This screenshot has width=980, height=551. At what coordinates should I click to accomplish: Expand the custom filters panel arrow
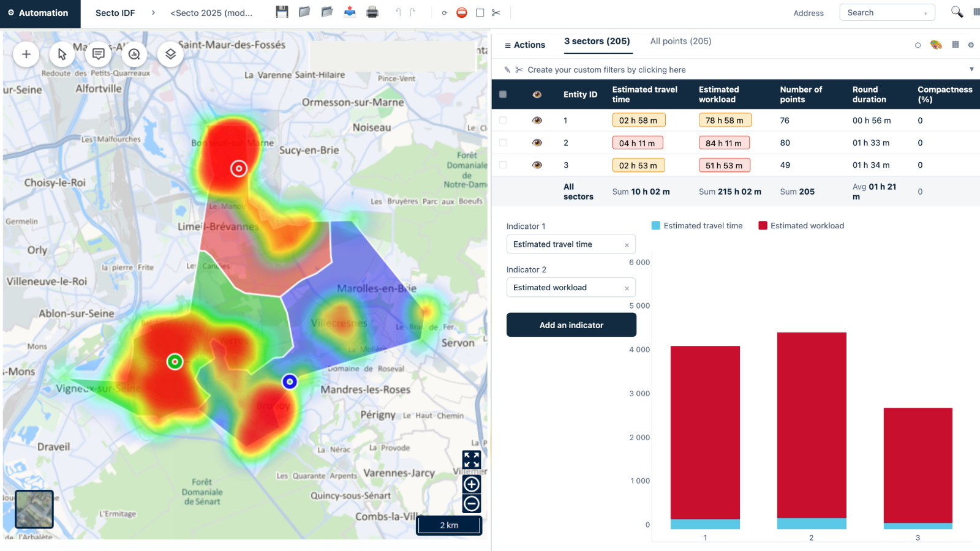pos(971,69)
